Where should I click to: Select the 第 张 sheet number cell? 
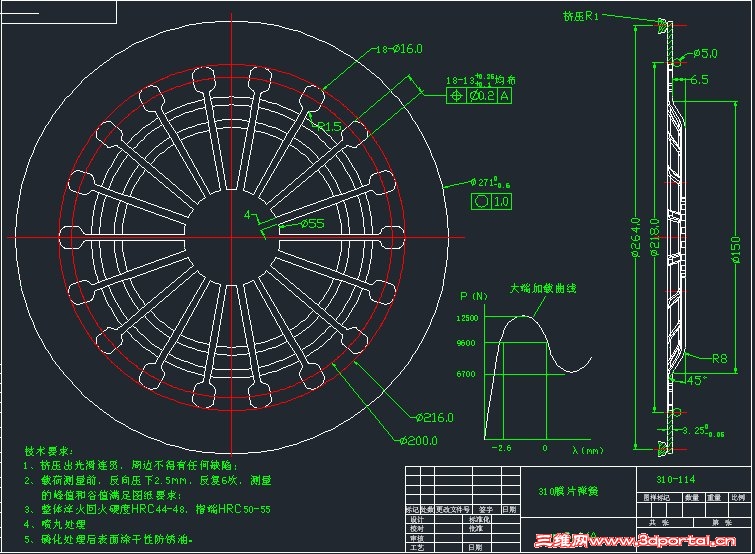click(722, 522)
